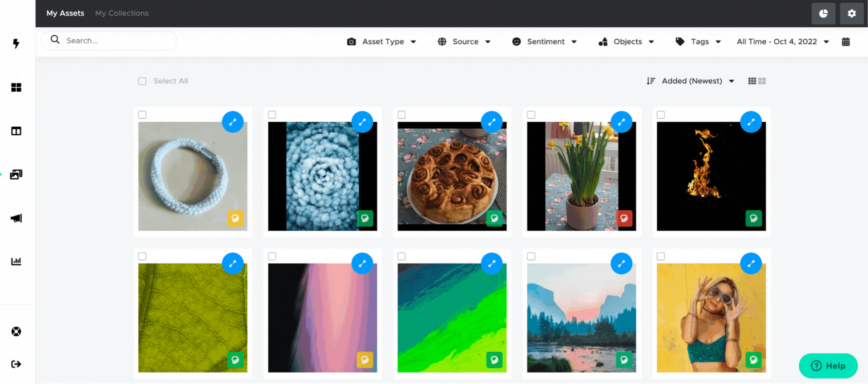Image resolution: width=868 pixels, height=384 pixels.
Task: Click the lightning bolt sidebar icon
Action: click(16, 44)
